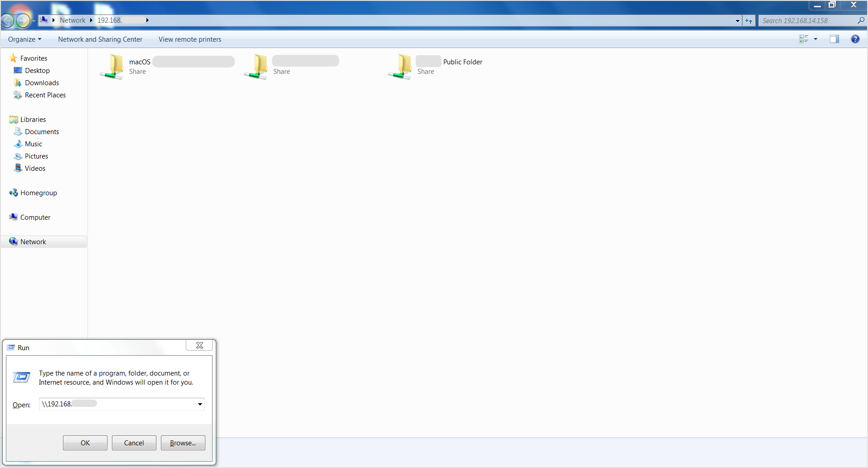The image size is (868, 468).
Task: Click the Browse button in Run dialog
Action: coord(183,443)
